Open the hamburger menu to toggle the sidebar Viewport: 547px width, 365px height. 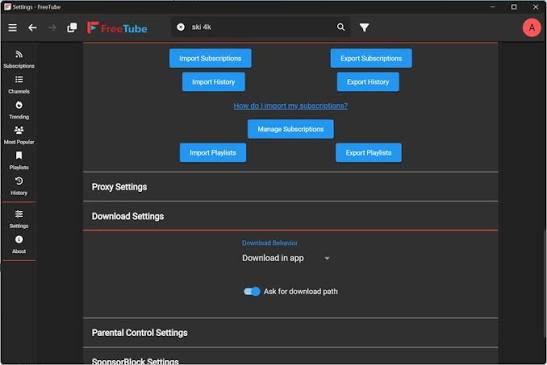[13, 28]
